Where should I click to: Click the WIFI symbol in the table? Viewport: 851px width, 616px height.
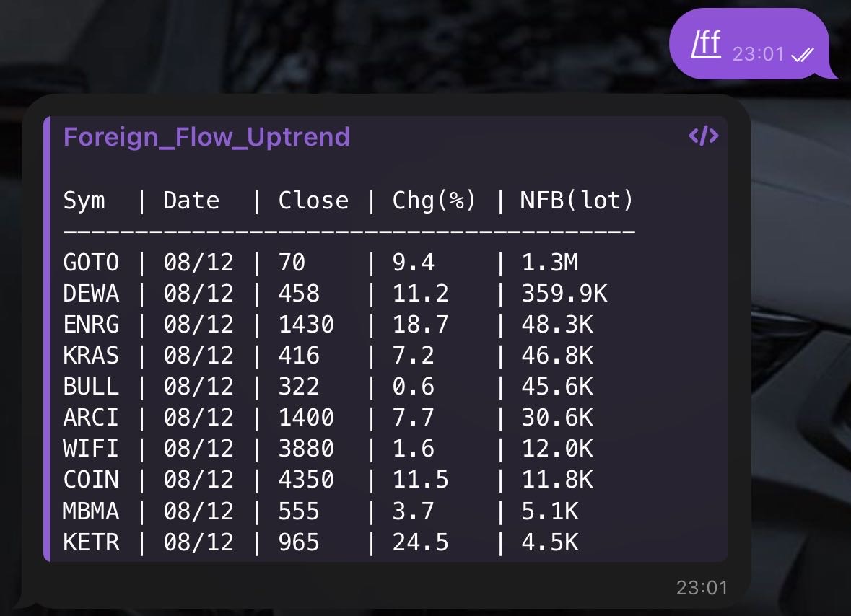click(x=91, y=448)
